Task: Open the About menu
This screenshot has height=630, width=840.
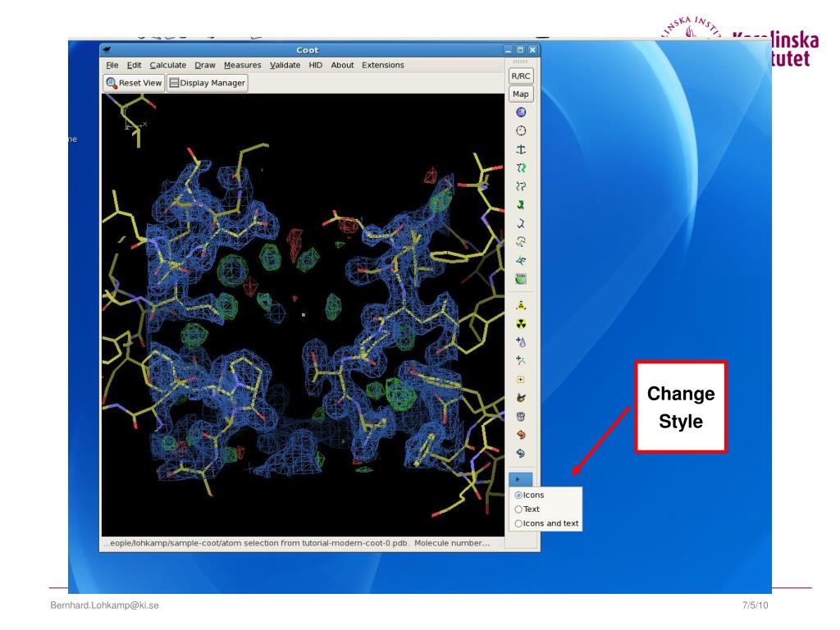Action: click(342, 66)
